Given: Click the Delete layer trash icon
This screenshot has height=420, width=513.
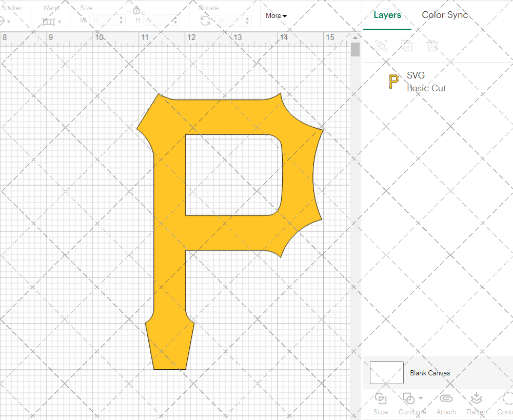Looking at the screenshot, I should [x=432, y=46].
